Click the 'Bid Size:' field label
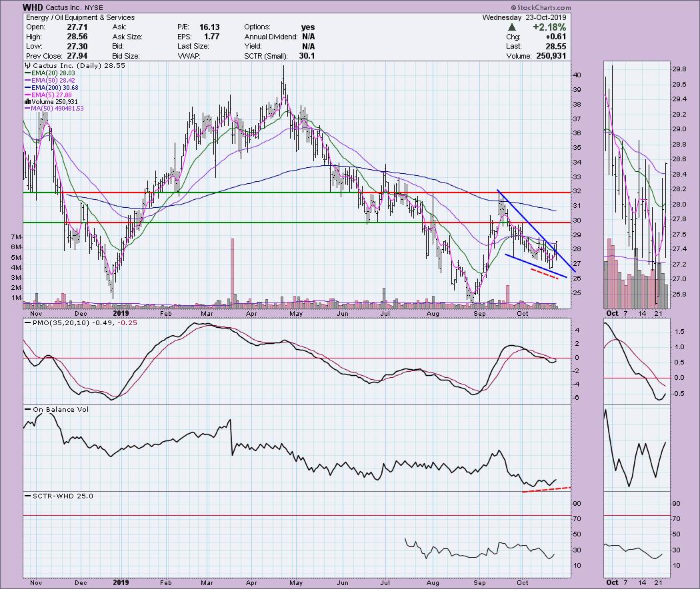 coord(126,56)
